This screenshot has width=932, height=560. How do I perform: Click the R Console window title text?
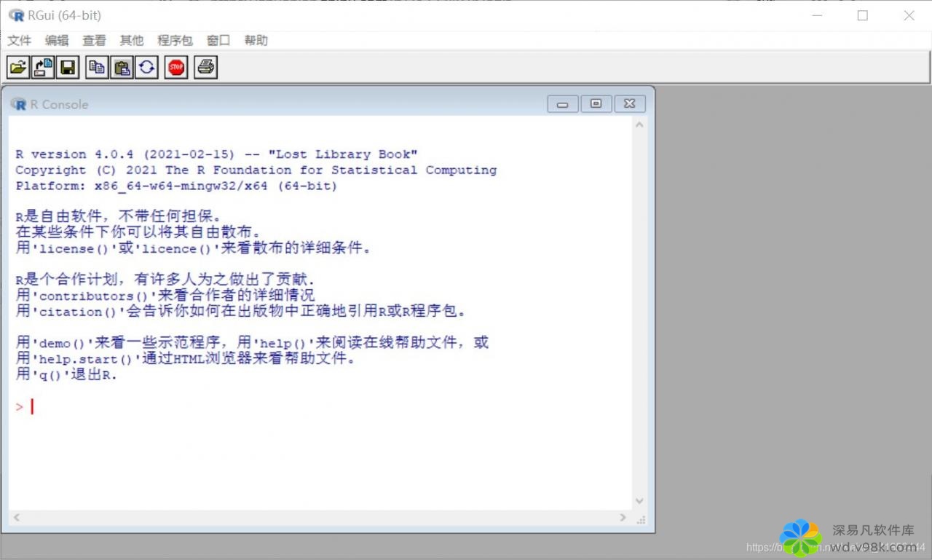[x=59, y=105]
